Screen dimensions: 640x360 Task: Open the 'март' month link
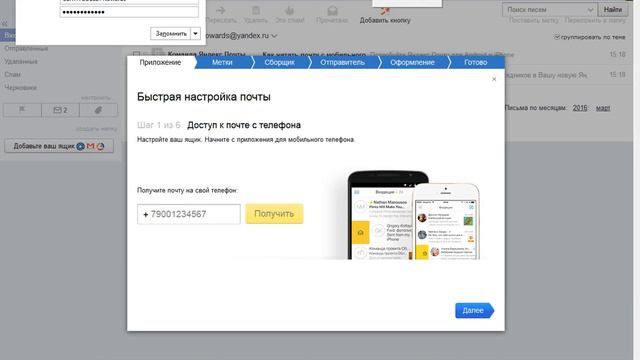coord(603,108)
